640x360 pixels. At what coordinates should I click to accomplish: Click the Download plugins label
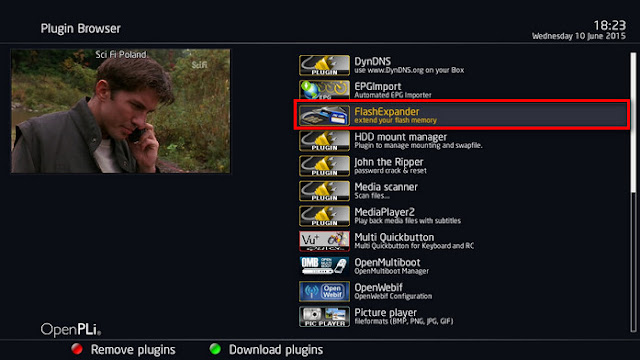coord(276,350)
